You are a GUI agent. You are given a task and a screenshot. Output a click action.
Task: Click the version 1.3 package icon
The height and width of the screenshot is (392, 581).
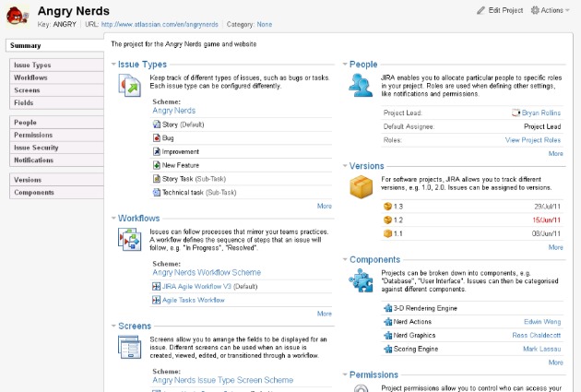387,207
